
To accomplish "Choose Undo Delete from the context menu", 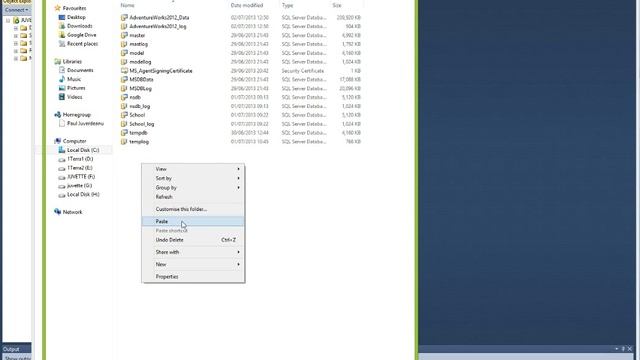I will (193, 240).
